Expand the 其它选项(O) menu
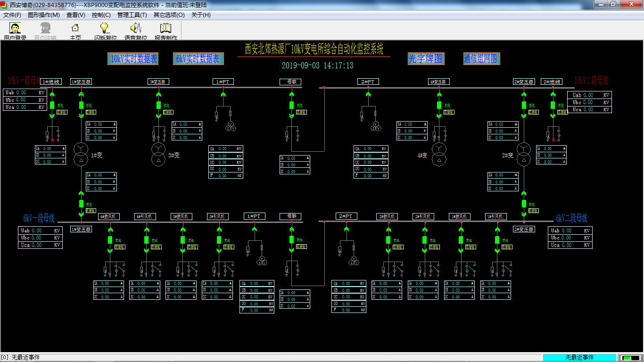 169,15
